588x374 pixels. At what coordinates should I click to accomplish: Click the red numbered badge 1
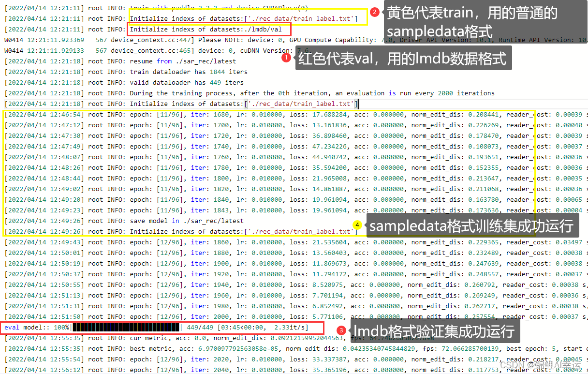[286, 57]
